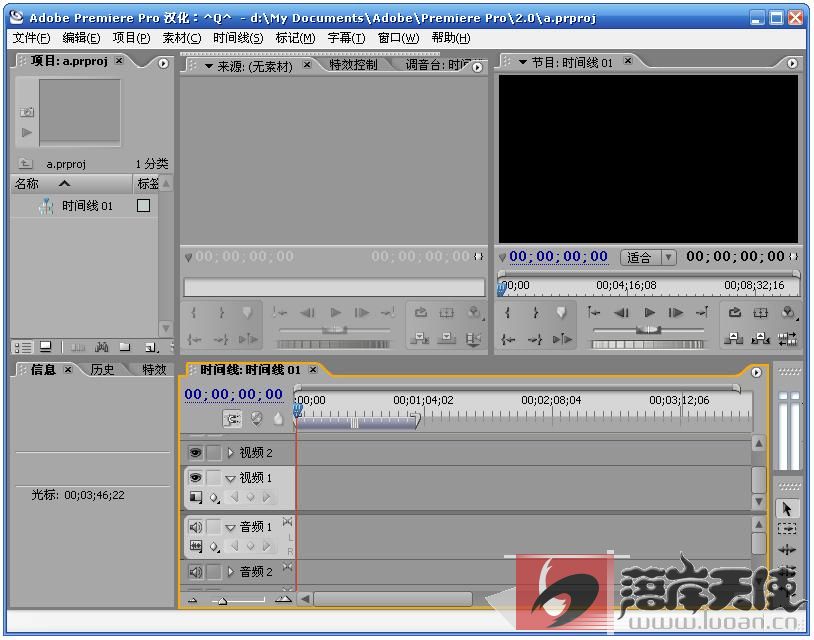The width and height of the screenshot is (814, 640).
Task: Open the 窗口(W) menu
Action: (x=398, y=38)
